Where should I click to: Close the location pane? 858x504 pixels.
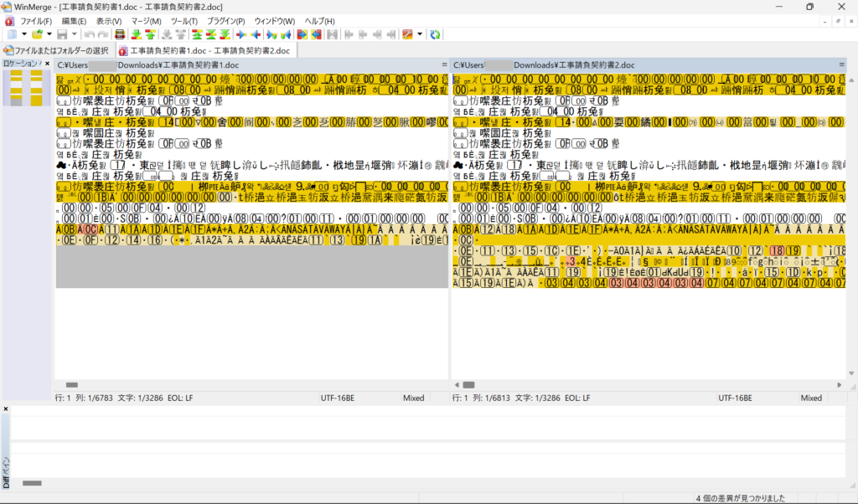[46, 64]
